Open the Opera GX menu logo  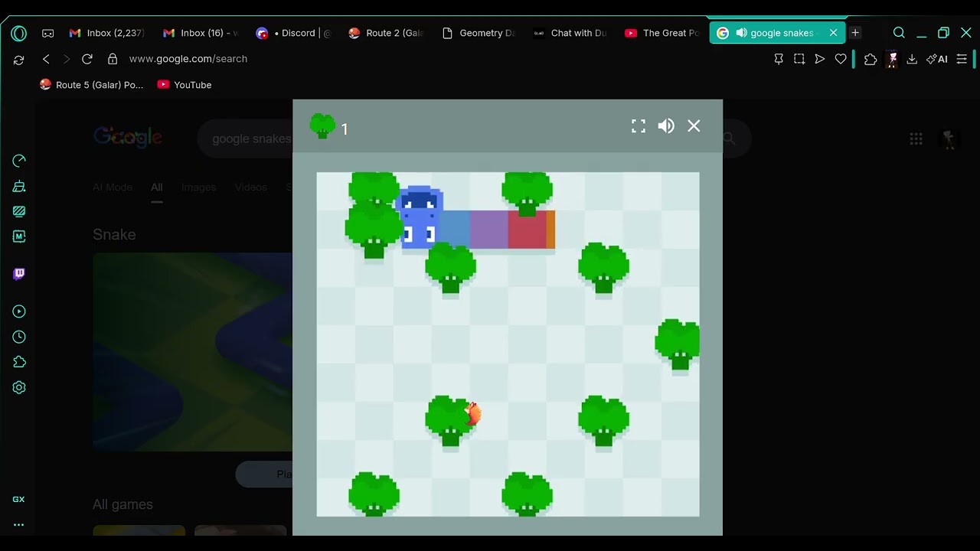18,33
